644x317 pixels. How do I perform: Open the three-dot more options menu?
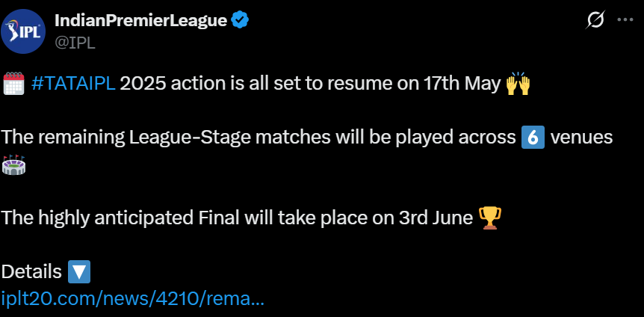(625, 20)
